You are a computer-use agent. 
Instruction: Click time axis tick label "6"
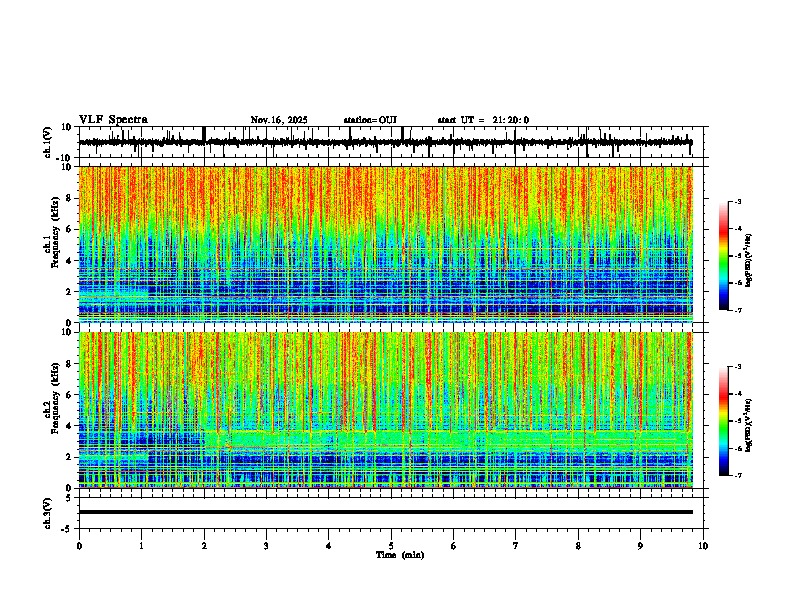(454, 546)
